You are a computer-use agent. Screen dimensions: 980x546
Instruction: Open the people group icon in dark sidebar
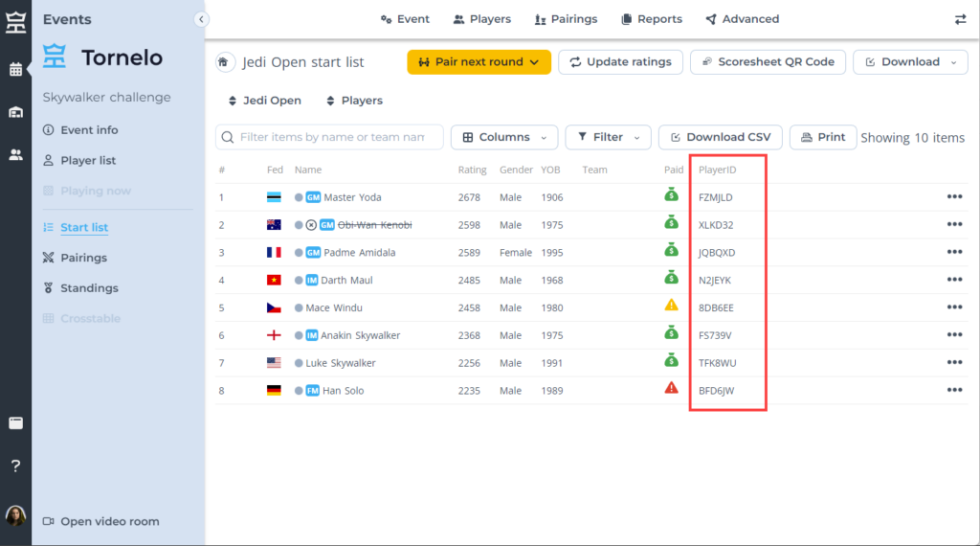tap(15, 154)
